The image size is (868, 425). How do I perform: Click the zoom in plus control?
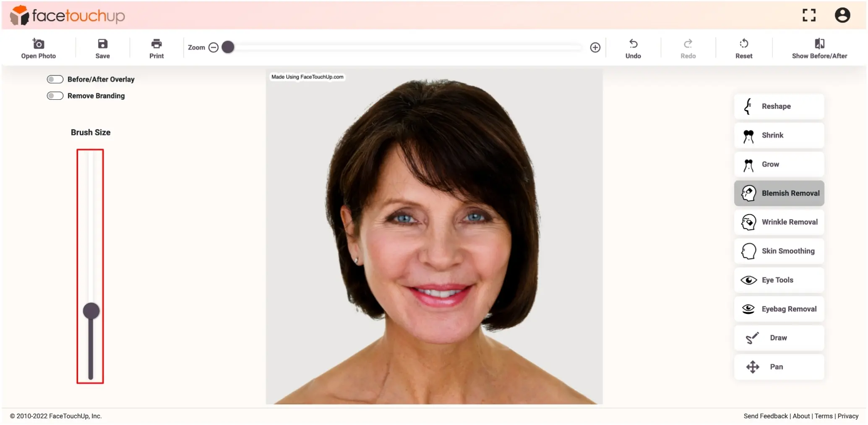tap(595, 47)
